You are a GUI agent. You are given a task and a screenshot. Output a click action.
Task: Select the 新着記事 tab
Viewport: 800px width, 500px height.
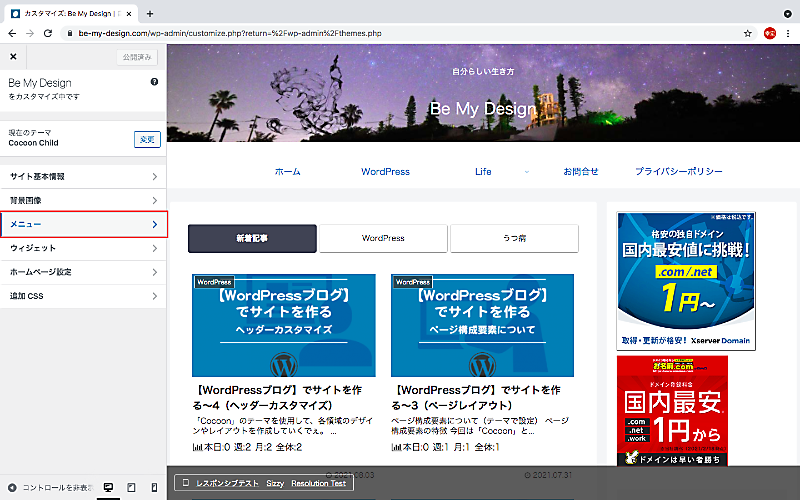click(252, 238)
